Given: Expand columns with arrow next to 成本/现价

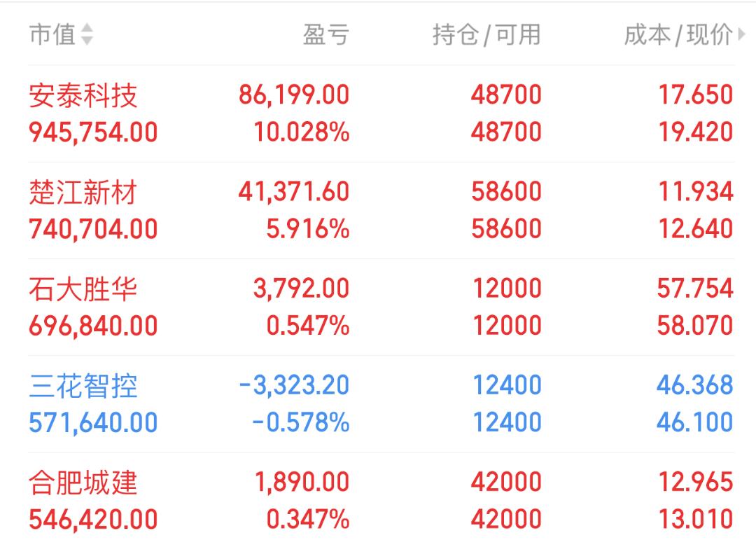Looking at the screenshot, I should (743, 35).
